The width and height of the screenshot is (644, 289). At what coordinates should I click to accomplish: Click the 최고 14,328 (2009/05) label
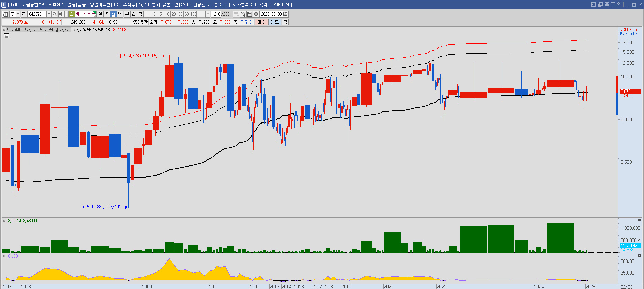pos(137,56)
